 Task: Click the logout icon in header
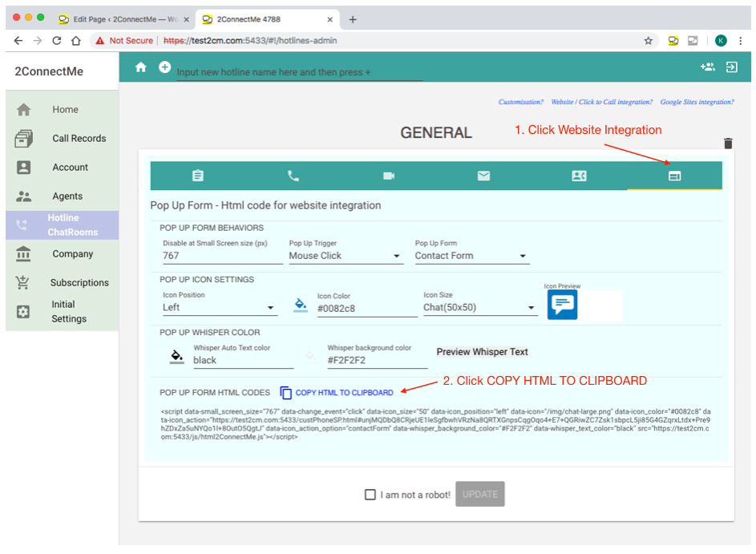(x=731, y=67)
